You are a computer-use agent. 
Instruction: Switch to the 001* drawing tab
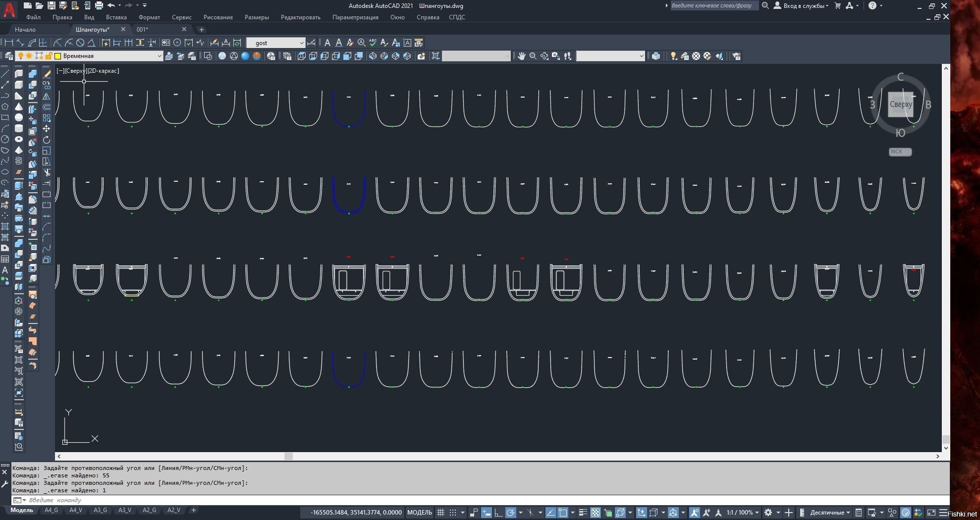pyautogui.click(x=143, y=29)
